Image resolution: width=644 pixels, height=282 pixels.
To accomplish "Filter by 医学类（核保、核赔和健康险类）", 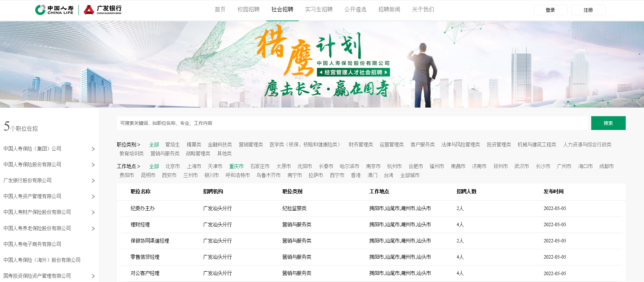I will (x=306, y=144).
